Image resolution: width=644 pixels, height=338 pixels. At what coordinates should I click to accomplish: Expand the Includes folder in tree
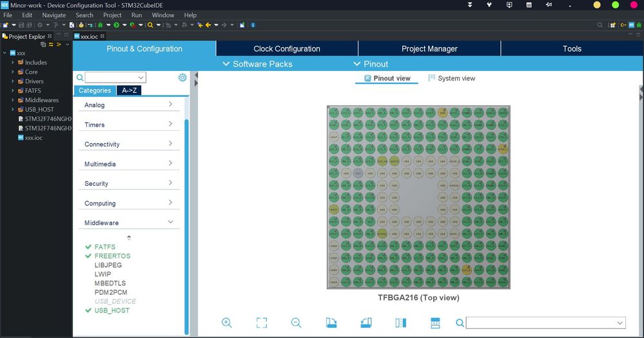(x=13, y=63)
